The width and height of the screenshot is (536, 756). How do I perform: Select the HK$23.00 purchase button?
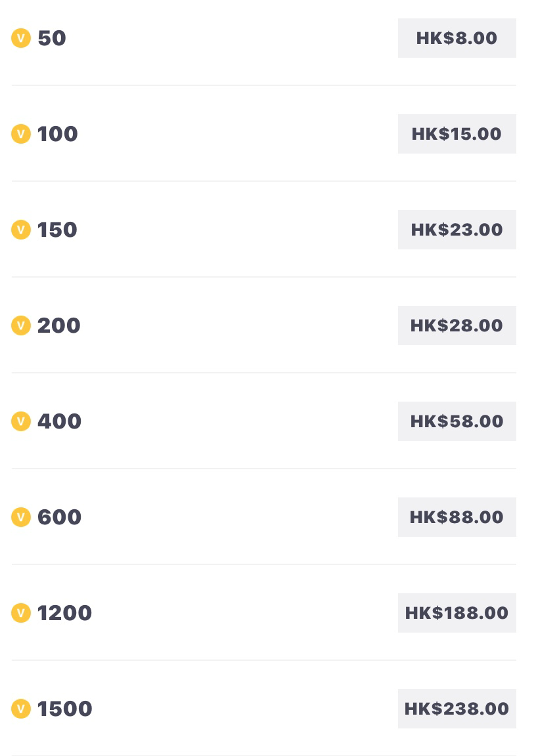click(x=457, y=230)
